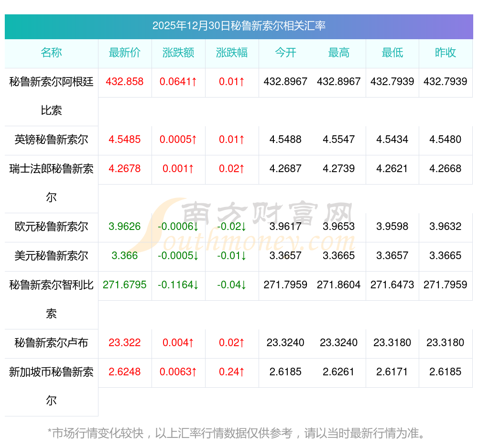Click the 最高 column header
Viewport: 478px width, 448px height.
point(339,53)
